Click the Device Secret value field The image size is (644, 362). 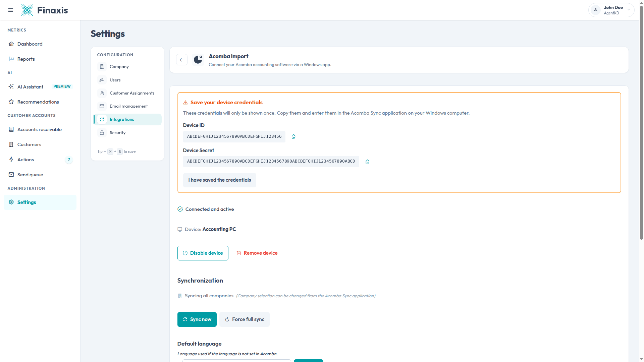pos(271,161)
